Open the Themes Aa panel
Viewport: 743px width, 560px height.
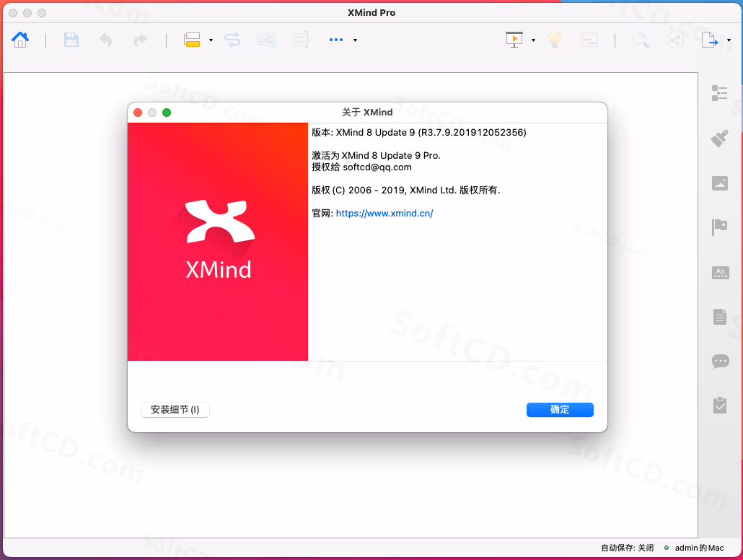click(720, 273)
